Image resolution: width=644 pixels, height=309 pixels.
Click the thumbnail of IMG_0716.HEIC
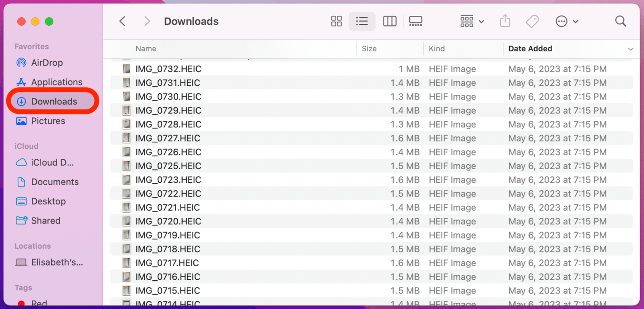(x=126, y=277)
